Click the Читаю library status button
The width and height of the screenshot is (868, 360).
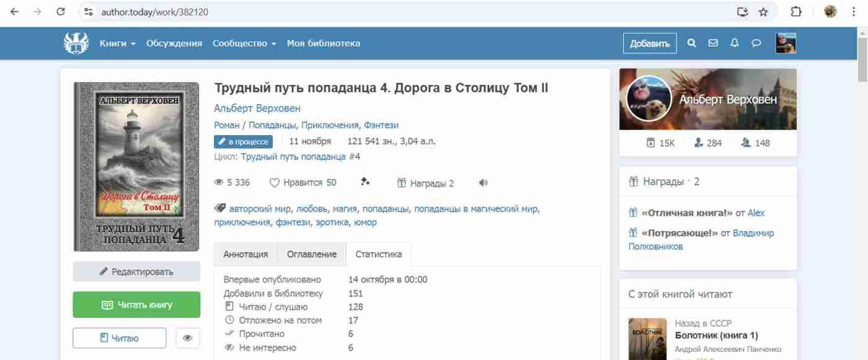click(x=120, y=338)
